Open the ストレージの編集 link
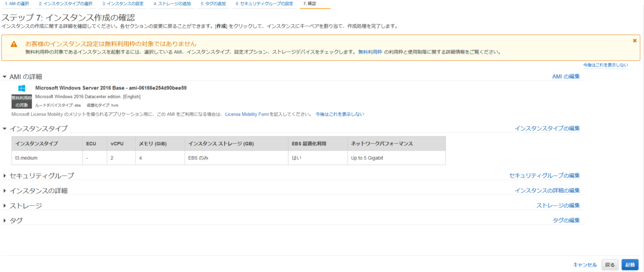 coord(558,206)
